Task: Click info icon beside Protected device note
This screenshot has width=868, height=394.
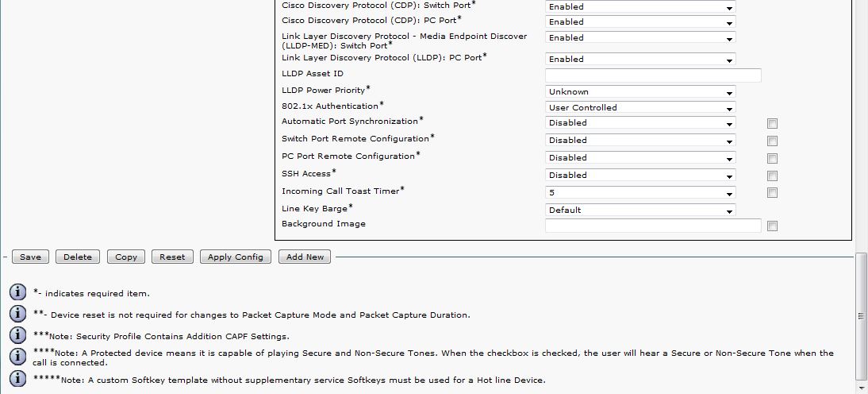Action: pyautogui.click(x=17, y=357)
